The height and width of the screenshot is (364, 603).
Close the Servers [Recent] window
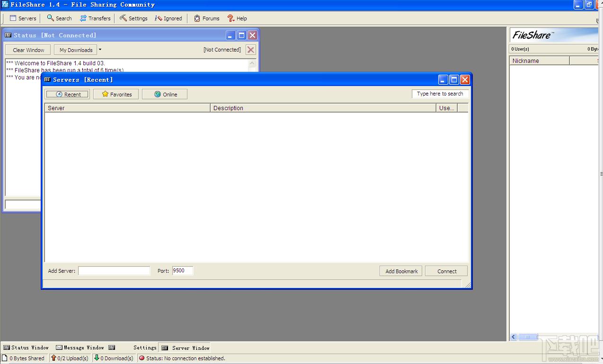click(x=465, y=79)
